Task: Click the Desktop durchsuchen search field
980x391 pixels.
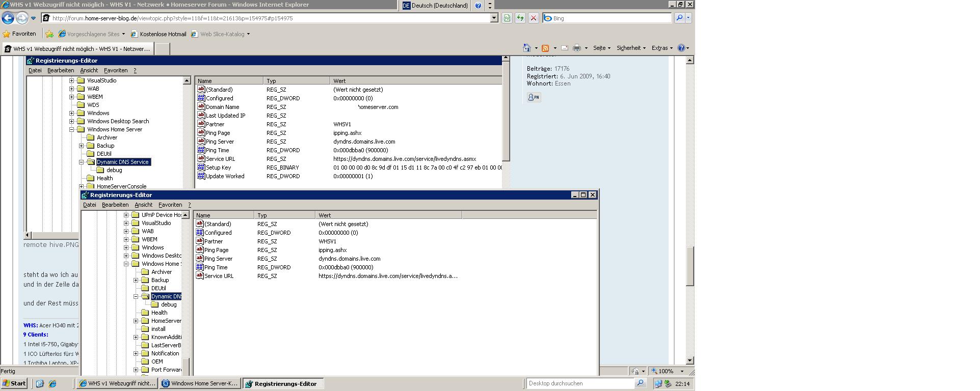Action: pos(580,383)
